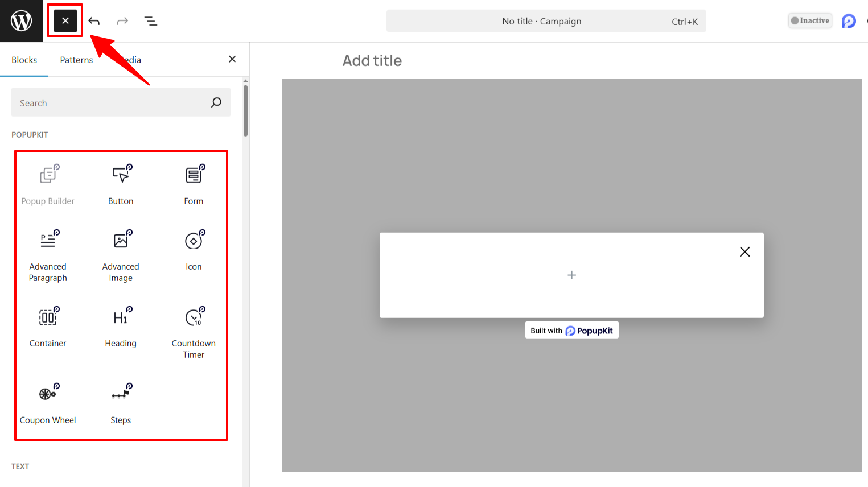
Task: Click the TEXT category heading
Action: pyautogui.click(x=20, y=467)
